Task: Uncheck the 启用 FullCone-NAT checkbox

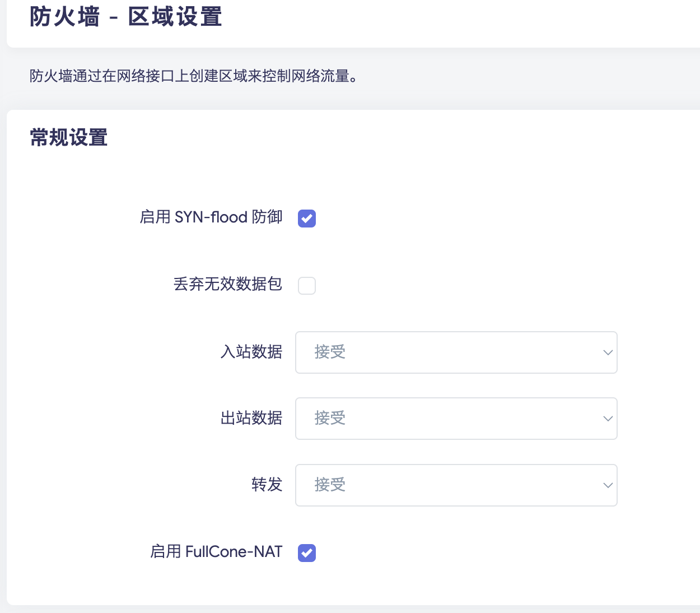Action: click(307, 553)
